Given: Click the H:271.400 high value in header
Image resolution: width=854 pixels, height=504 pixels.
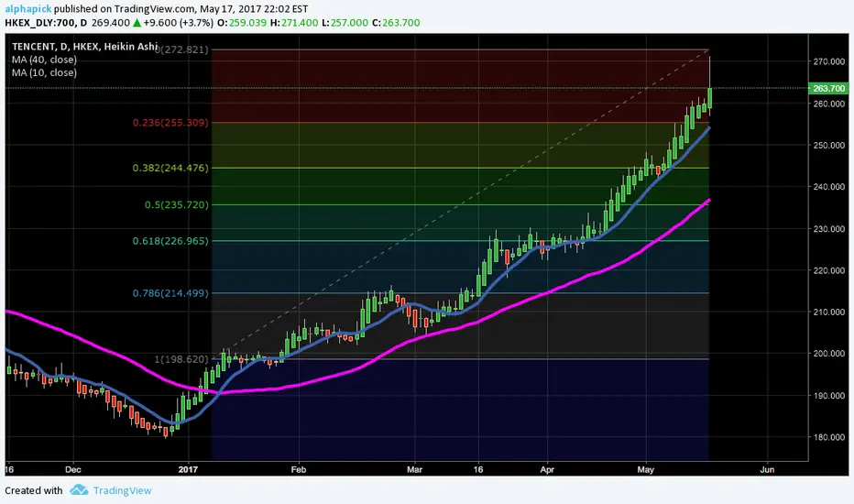Looking at the screenshot, I should tap(293, 23).
